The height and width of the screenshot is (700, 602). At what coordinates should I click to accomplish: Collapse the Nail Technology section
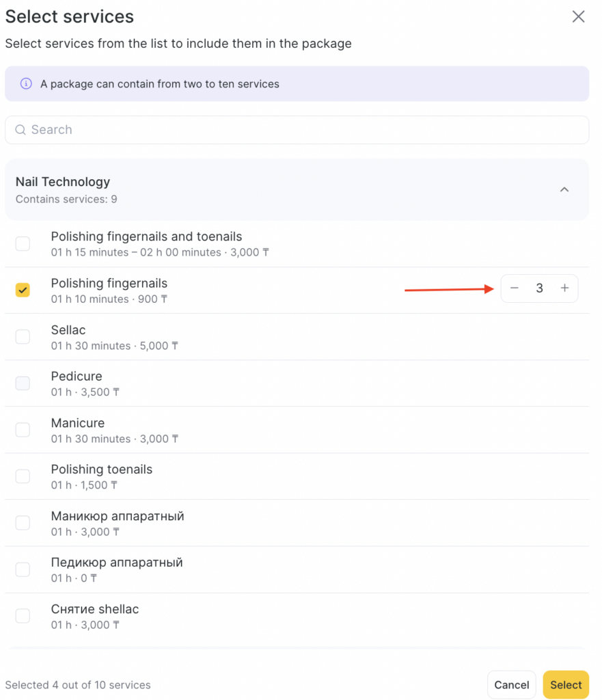click(564, 189)
